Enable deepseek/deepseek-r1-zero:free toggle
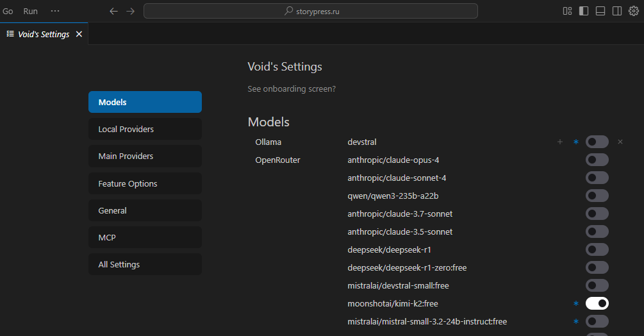The width and height of the screenshot is (644, 336). [x=597, y=268]
